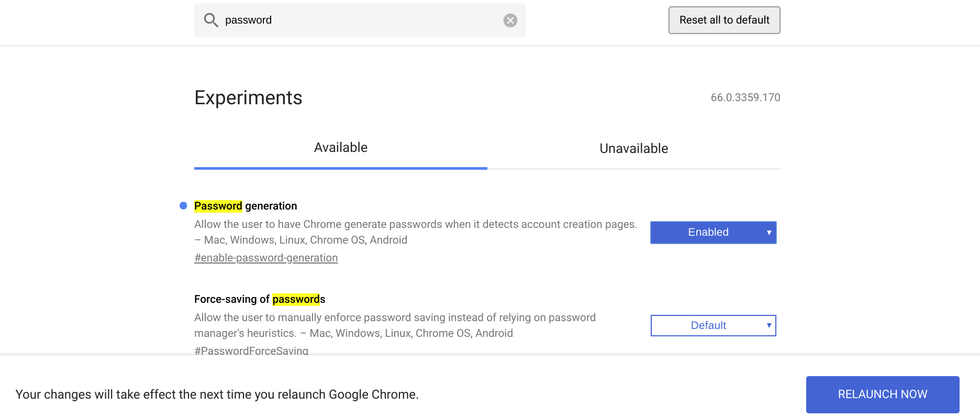Click the Force-saving of passwords title
The height and width of the screenshot is (417, 980).
260,299
